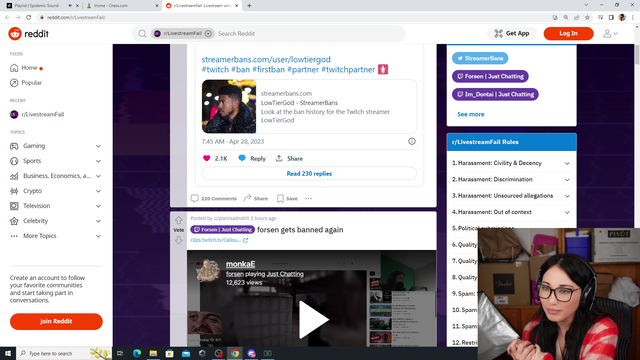Open 220 Comments on the post
640x360 pixels.
point(213,198)
